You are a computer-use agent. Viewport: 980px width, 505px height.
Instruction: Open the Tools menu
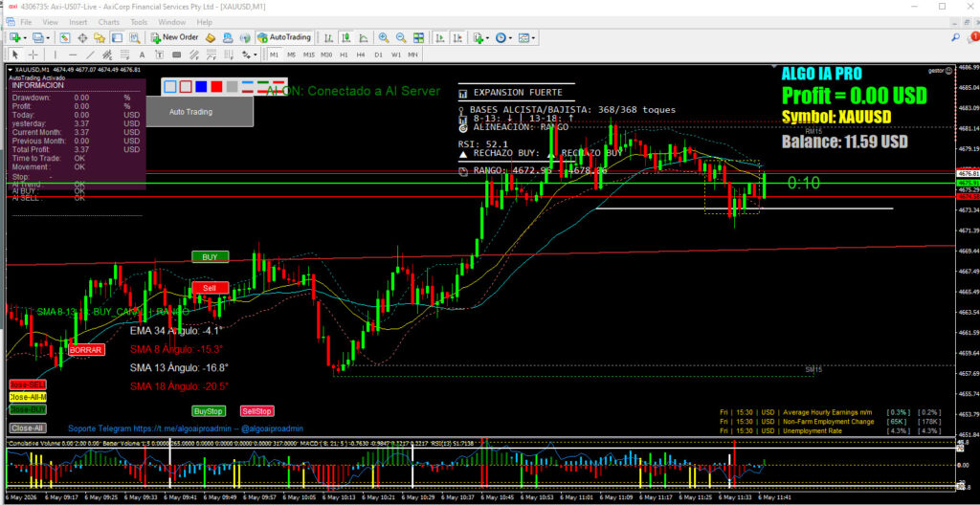pos(139,22)
